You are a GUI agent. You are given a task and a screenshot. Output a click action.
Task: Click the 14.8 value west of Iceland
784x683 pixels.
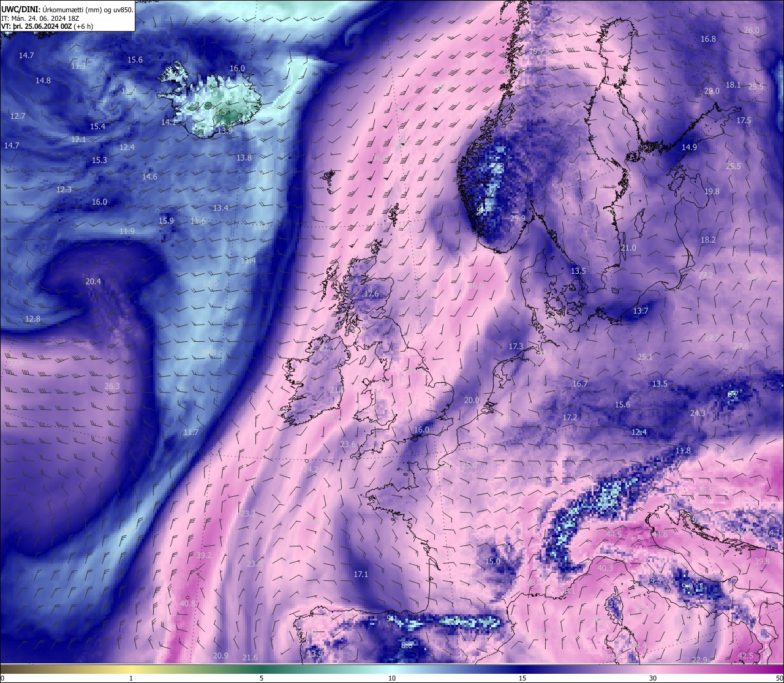[43, 80]
